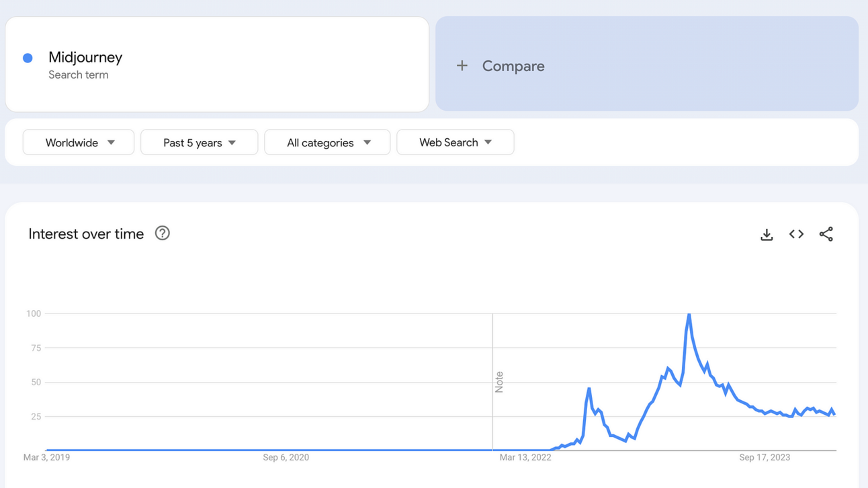Download the interest over time CSV

(x=767, y=234)
